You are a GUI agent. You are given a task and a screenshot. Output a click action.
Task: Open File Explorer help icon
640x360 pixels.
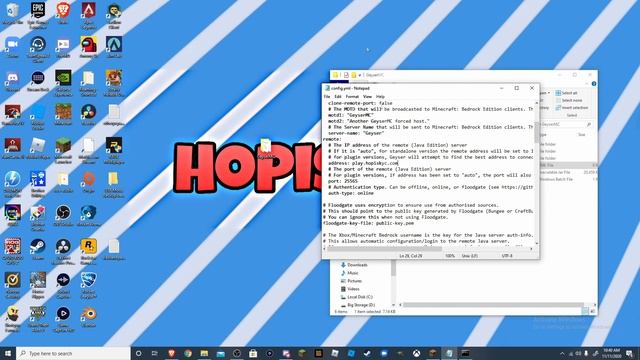tap(594, 84)
